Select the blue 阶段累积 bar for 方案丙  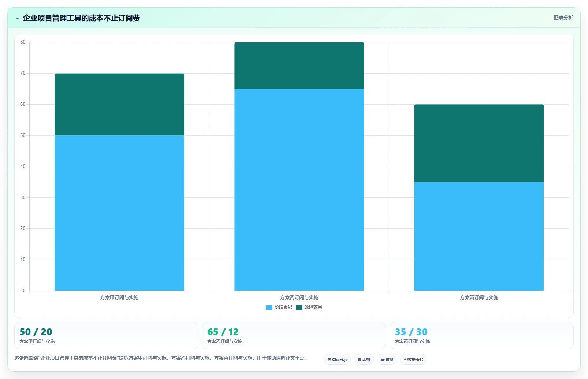pyautogui.click(x=479, y=237)
